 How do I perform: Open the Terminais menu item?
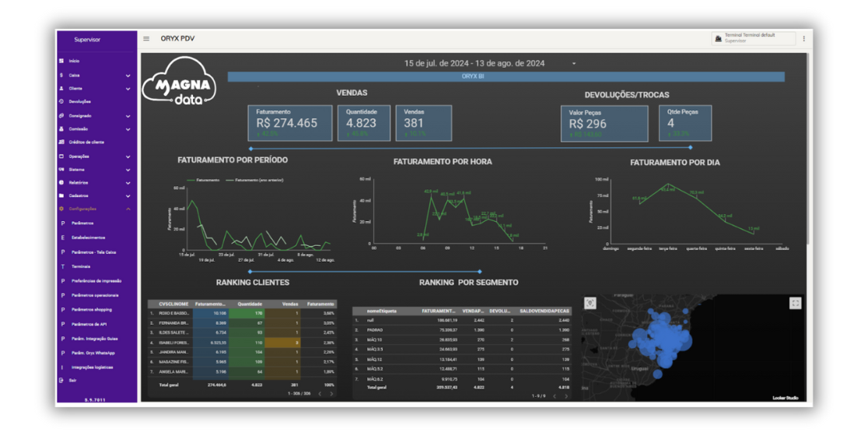point(81,266)
